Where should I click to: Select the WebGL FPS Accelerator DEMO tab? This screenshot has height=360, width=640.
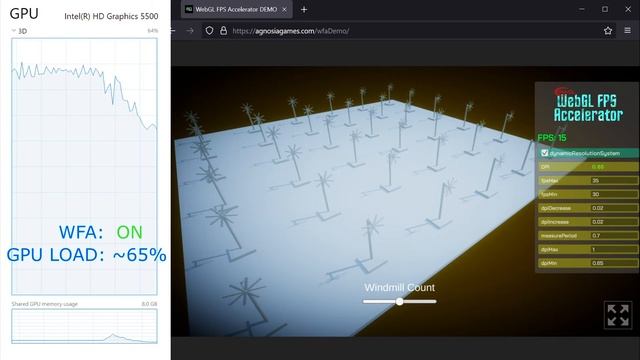(237, 9)
